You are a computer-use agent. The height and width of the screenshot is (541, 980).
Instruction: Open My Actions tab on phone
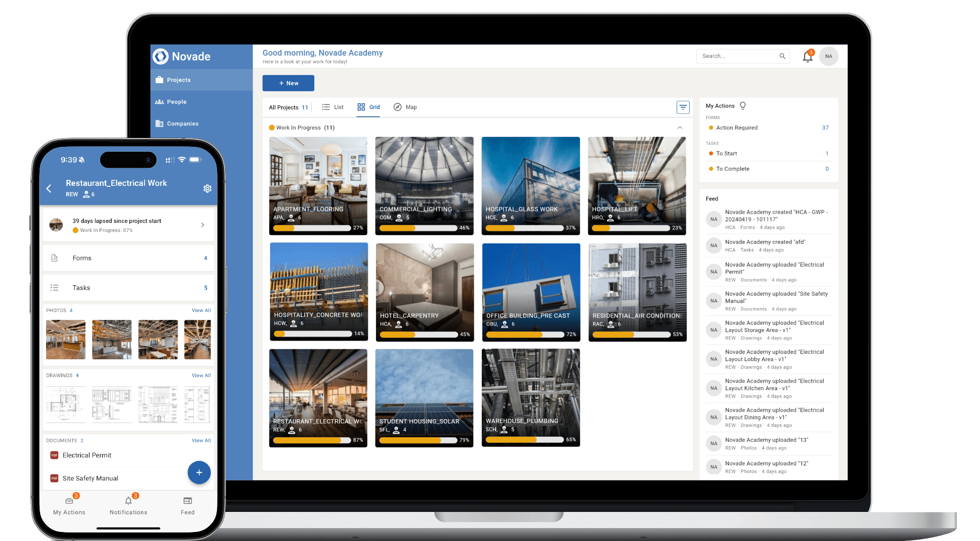[x=69, y=505]
